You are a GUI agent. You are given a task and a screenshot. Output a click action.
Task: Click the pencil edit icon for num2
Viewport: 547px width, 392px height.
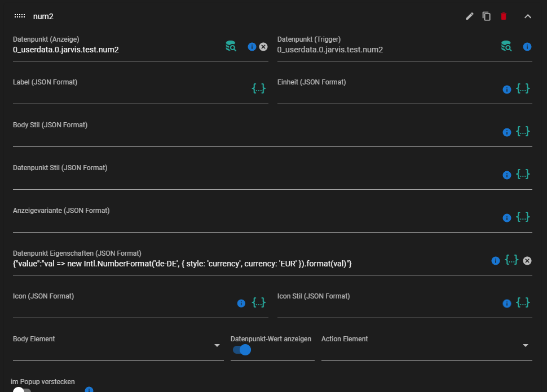click(469, 16)
